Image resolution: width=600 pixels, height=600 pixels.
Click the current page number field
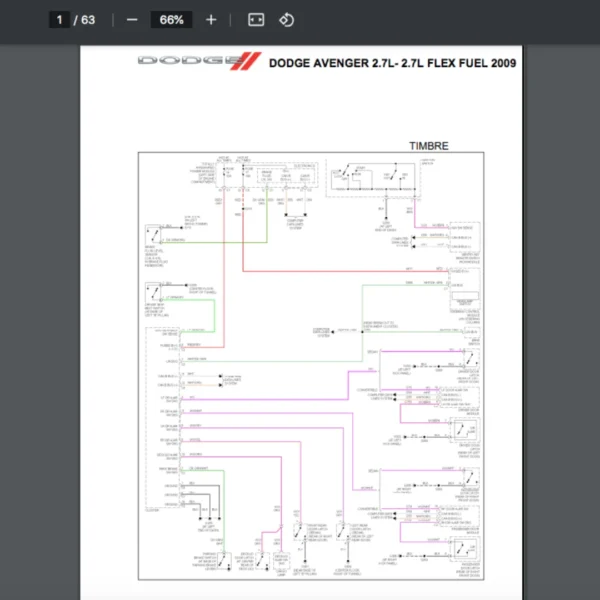[x=60, y=20]
